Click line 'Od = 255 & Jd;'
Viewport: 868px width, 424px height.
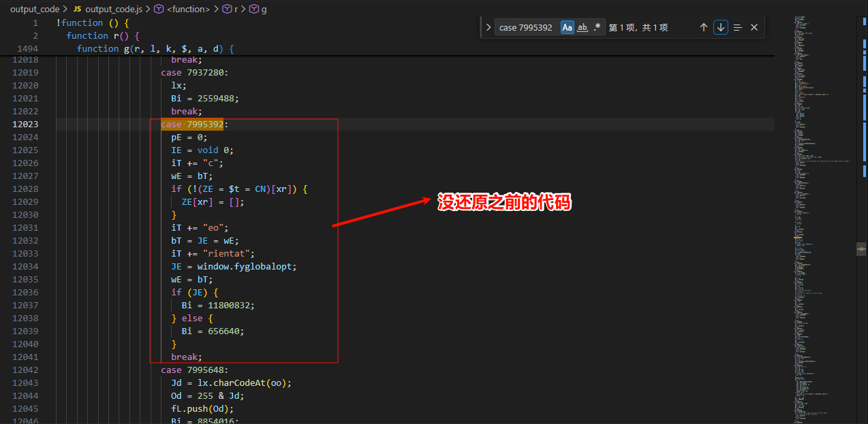[208, 396]
